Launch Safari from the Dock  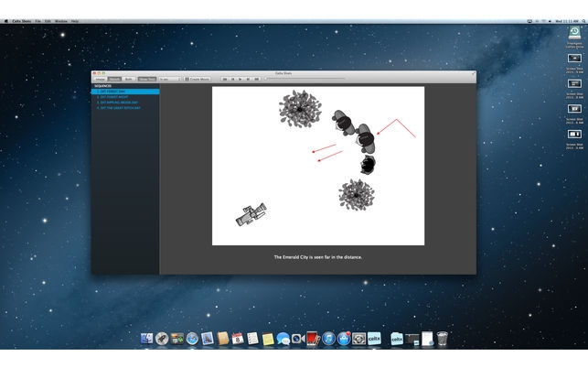tap(192, 339)
